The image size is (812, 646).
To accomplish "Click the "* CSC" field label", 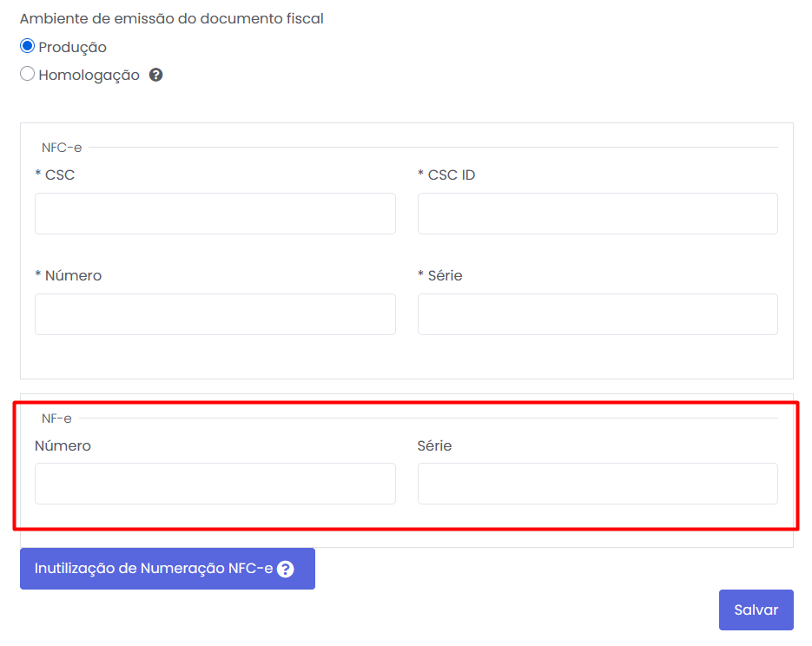I will click(55, 175).
